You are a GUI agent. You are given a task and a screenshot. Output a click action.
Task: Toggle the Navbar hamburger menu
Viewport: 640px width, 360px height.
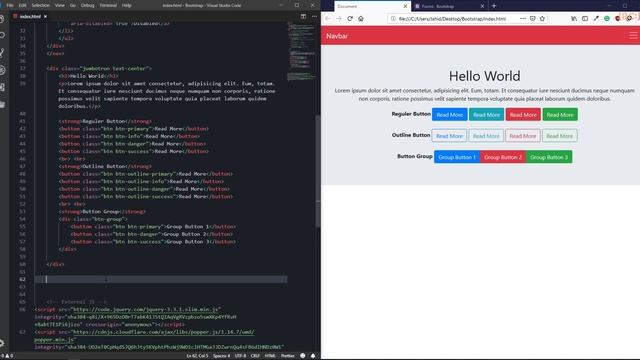(633, 36)
